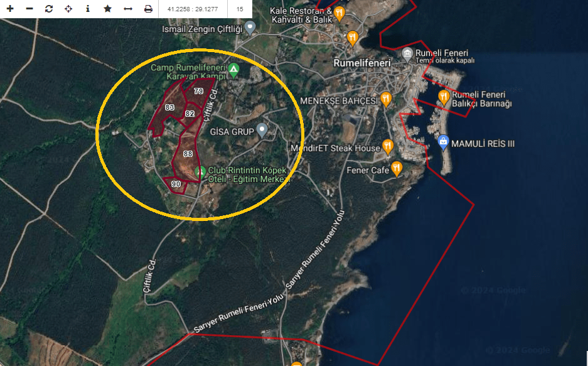This screenshot has width=588, height=366.
Task: Click the GİSA GRUP location pin
Action: [262, 130]
